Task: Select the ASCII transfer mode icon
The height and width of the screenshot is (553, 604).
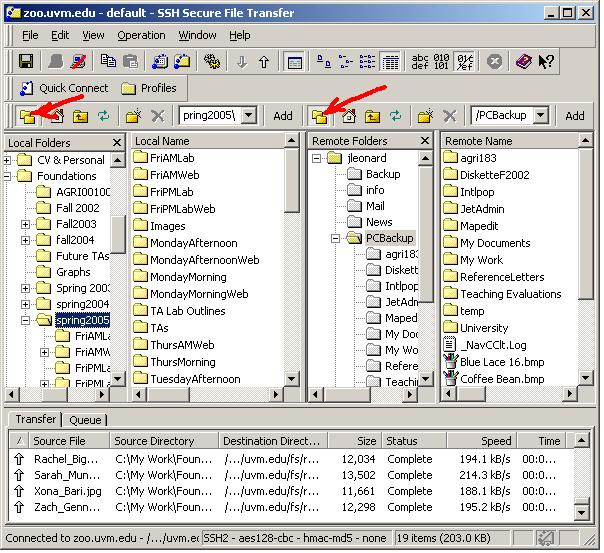Action: click(x=421, y=62)
